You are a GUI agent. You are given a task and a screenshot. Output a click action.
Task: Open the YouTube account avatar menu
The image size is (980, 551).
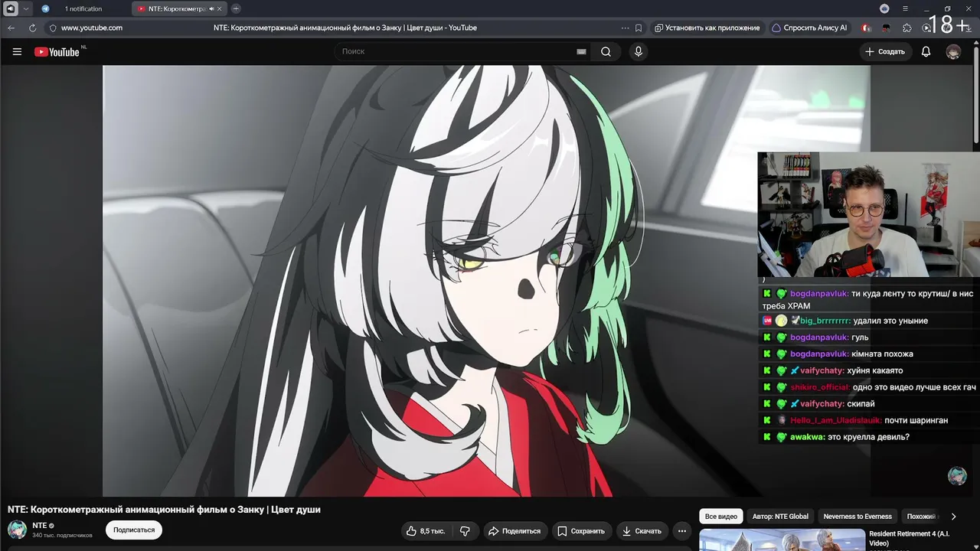coord(953,51)
